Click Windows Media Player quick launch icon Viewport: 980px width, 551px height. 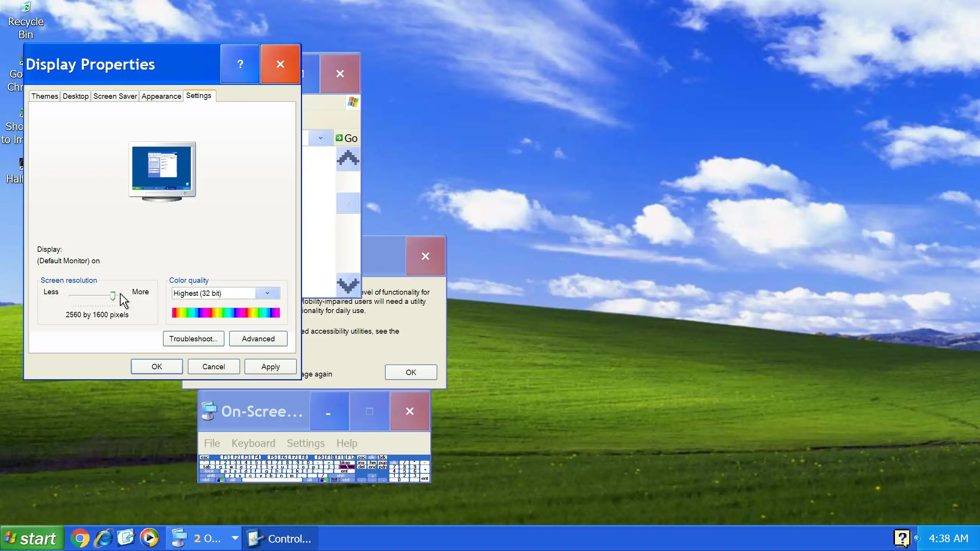click(x=149, y=538)
